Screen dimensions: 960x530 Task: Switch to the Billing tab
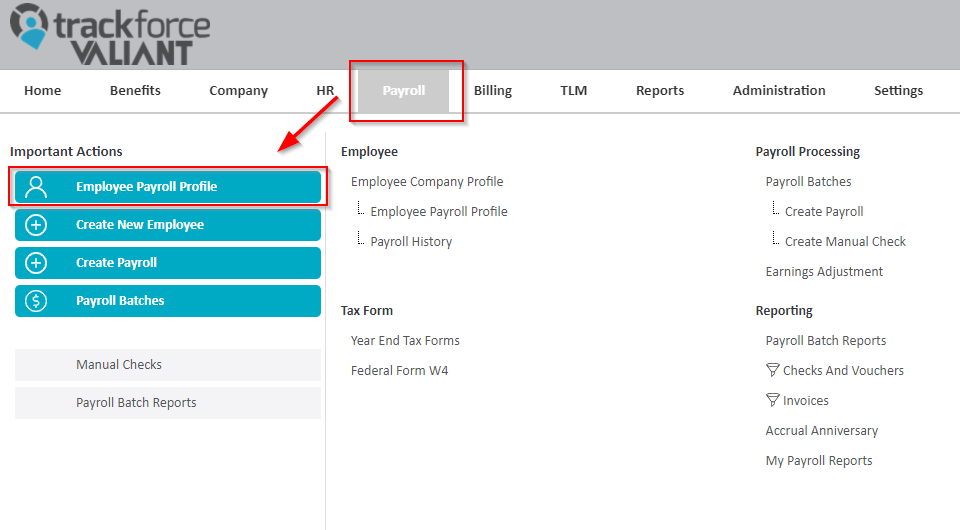click(493, 91)
